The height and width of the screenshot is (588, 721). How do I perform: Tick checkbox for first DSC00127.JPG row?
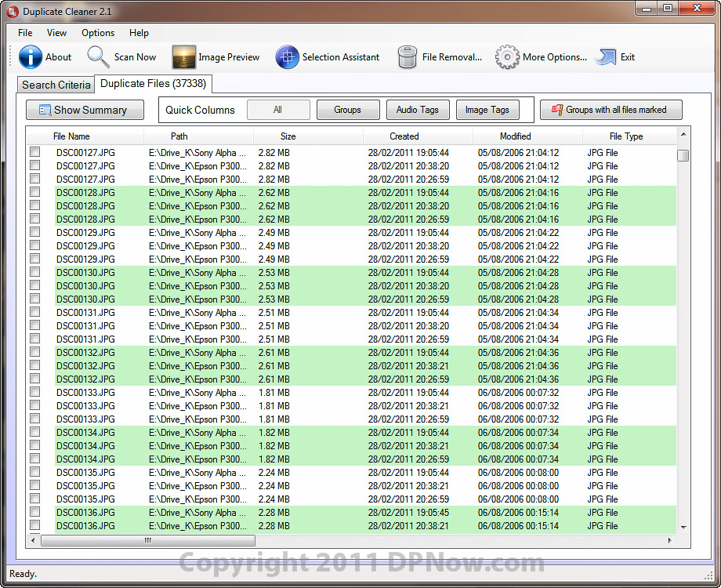click(34, 152)
